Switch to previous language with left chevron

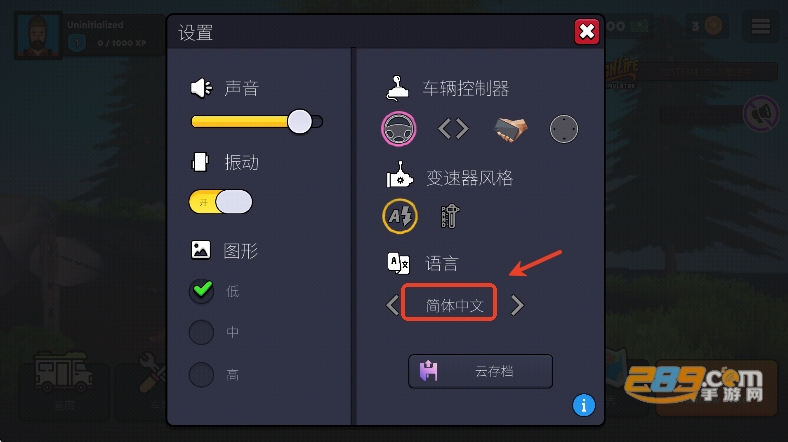(392, 305)
